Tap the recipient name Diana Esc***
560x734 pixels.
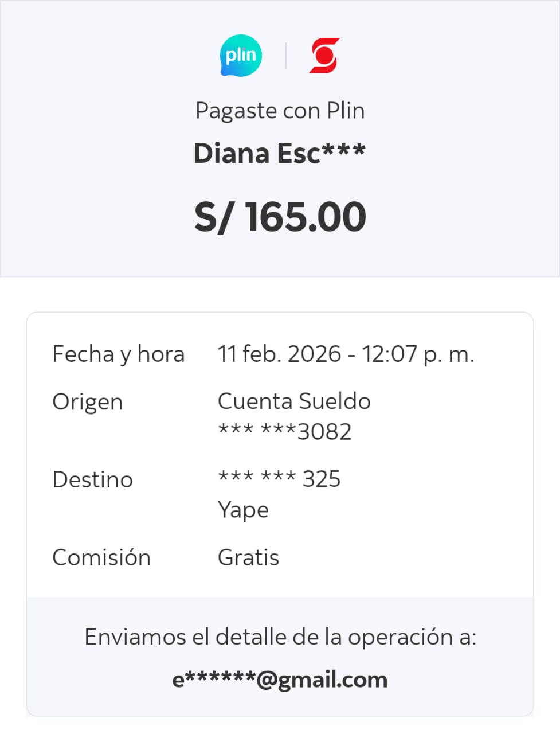(280, 153)
